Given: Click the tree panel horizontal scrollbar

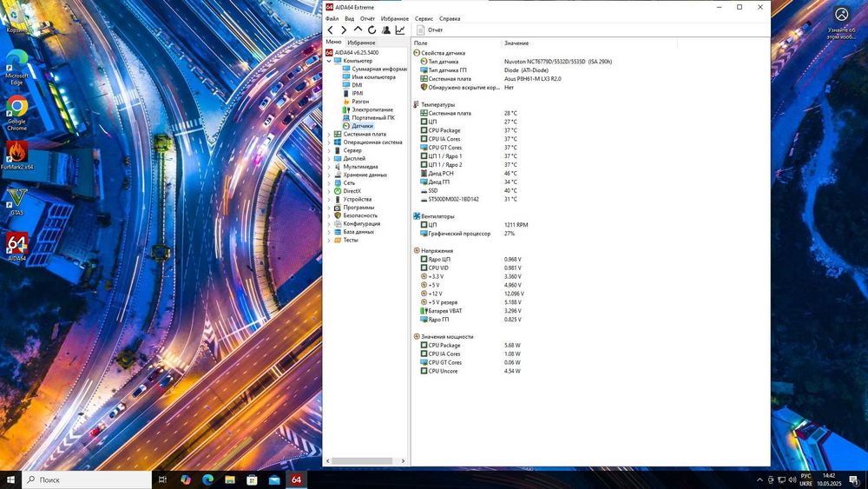Looking at the screenshot, I should tap(362, 460).
